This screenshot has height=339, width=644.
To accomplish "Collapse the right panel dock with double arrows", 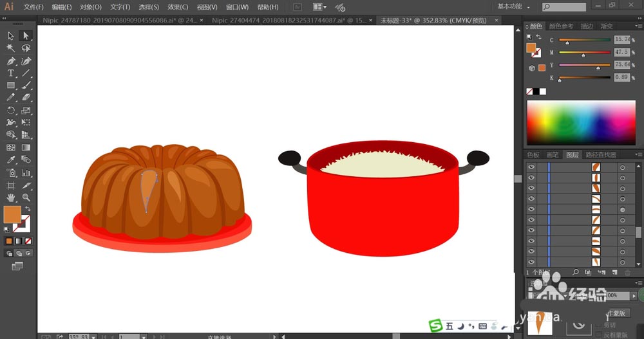I will coord(639,18).
